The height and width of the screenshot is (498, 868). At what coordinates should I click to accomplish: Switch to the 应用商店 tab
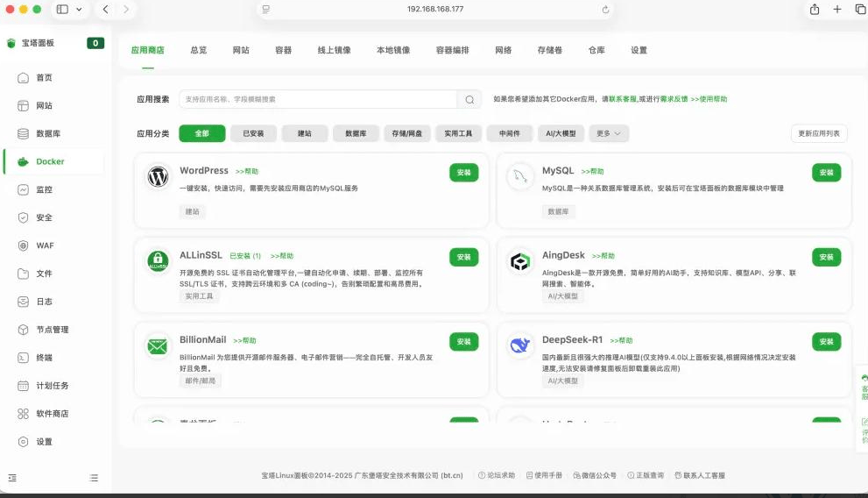tap(148, 50)
